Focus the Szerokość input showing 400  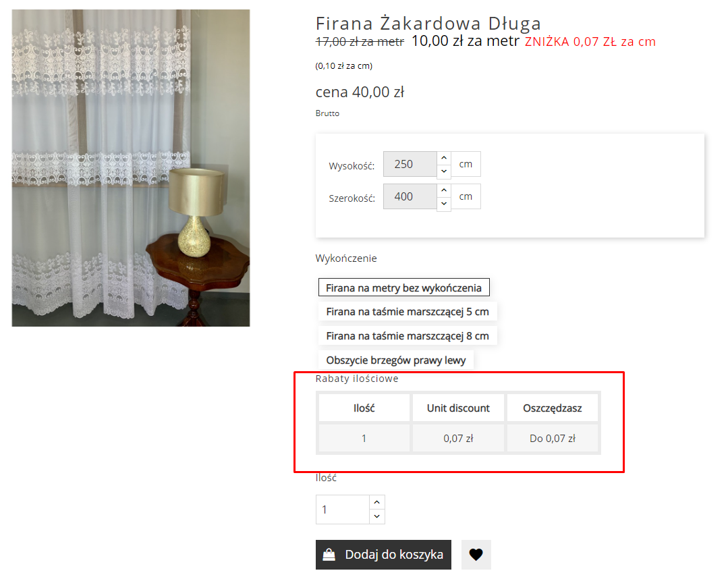click(x=410, y=196)
